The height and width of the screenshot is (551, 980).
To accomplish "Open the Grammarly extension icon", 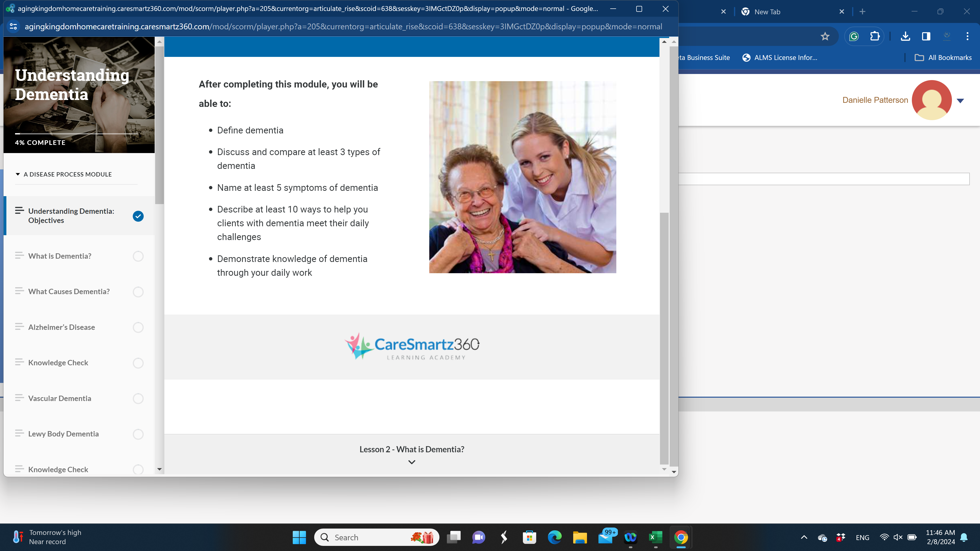I will 854,36.
